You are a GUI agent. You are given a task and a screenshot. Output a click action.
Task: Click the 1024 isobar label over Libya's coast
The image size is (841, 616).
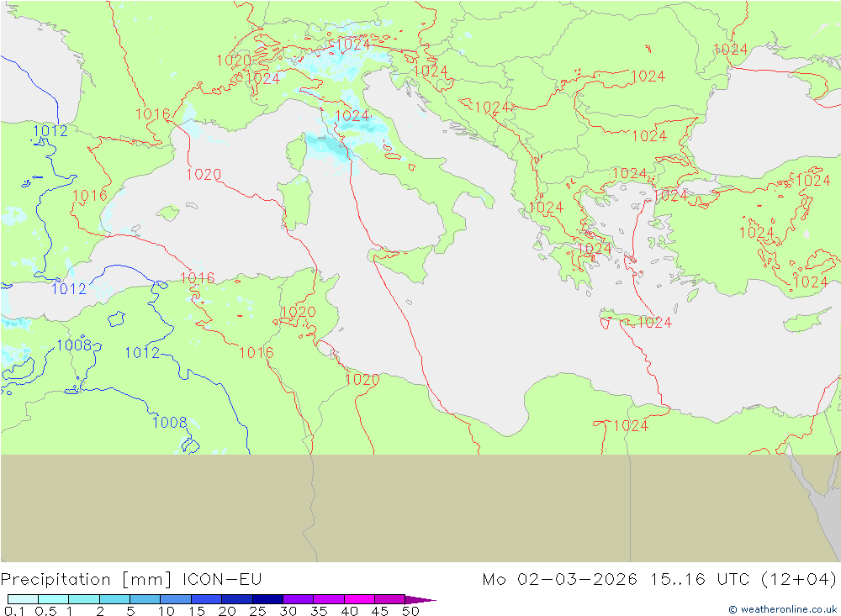631,426
